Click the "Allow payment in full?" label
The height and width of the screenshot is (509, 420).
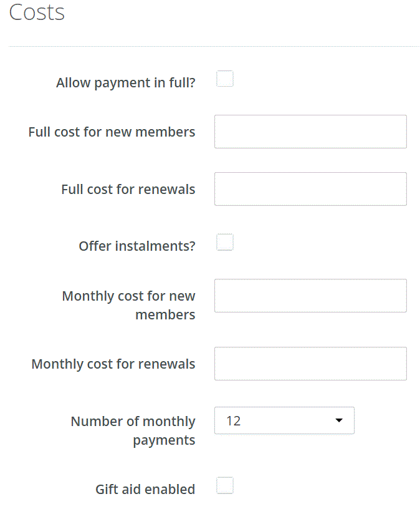(x=125, y=83)
